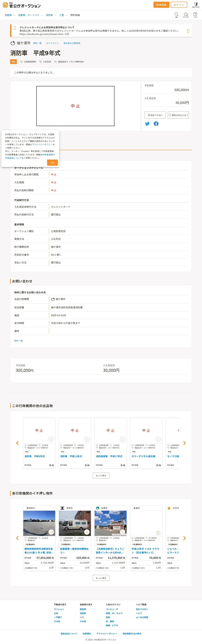Open 消防車 平成13年式 listing title
The height and width of the screenshot is (644, 202).
click(71, 456)
